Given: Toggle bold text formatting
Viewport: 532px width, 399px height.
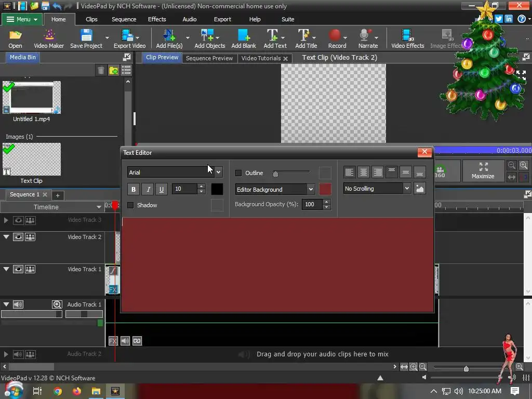Looking at the screenshot, I should point(134,189).
